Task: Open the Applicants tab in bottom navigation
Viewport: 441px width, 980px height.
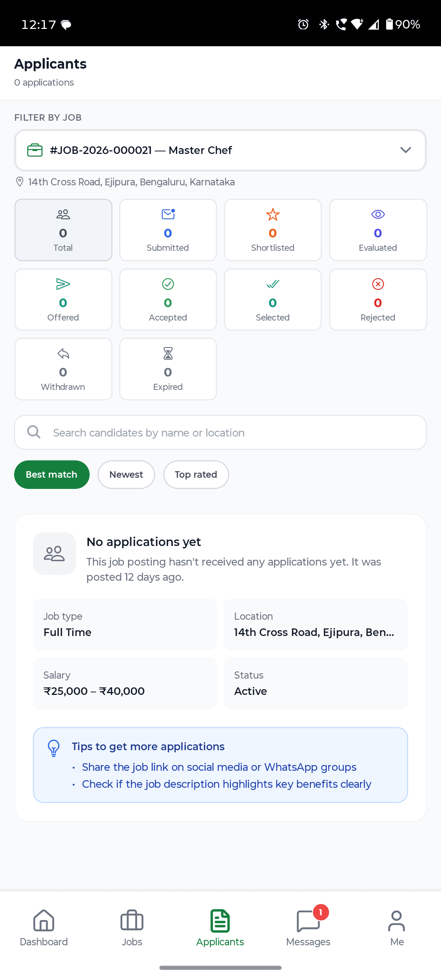Action: tap(220, 928)
